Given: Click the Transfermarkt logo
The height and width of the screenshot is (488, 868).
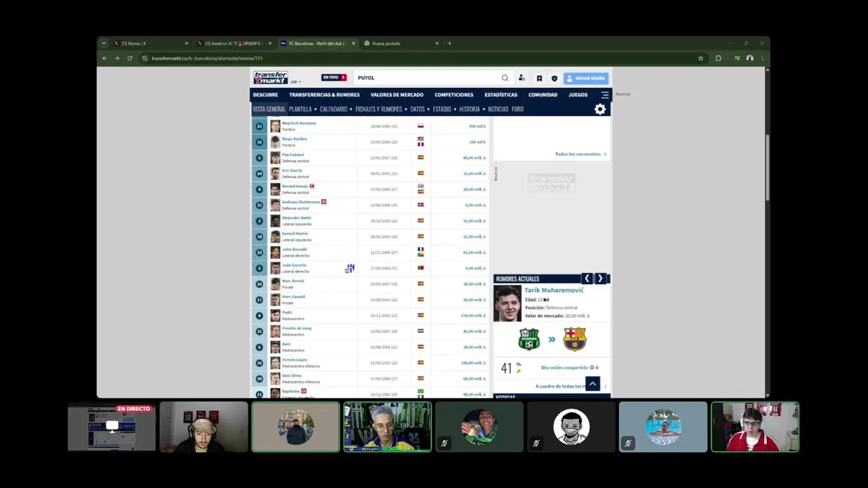Looking at the screenshot, I should [x=271, y=77].
